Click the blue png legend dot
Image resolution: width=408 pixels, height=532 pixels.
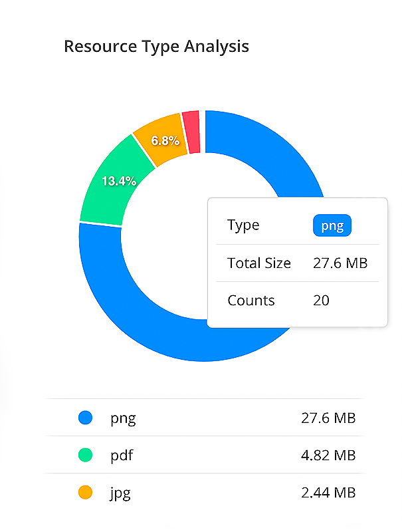click(x=86, y=418)
